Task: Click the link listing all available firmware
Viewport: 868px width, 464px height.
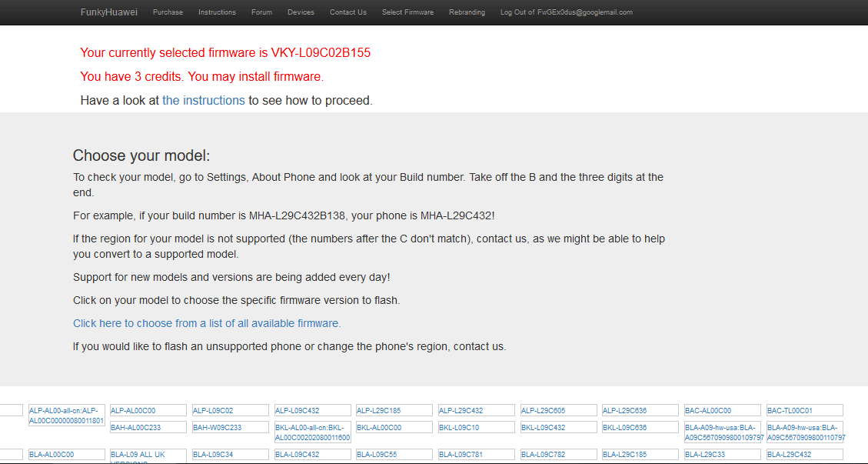Action: [x=207, y=323]
